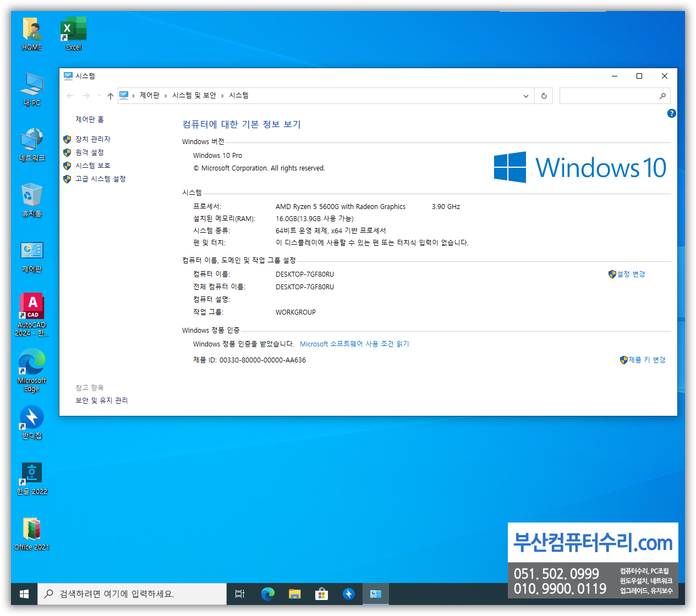Open 시스템 보호 link

pyautogui.click(x=93, y=166)
